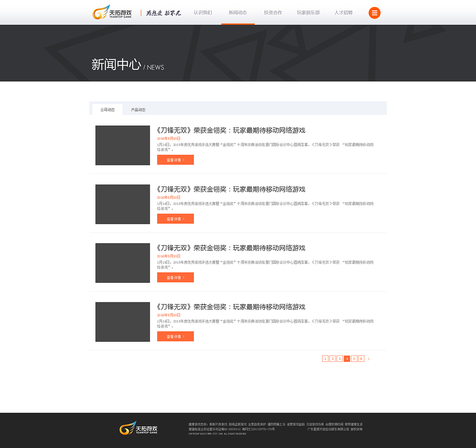Image resolution: width=476 pixels, height=448 pixels.
Task: Open the 投资合作 navigation item
Action: 273,13
